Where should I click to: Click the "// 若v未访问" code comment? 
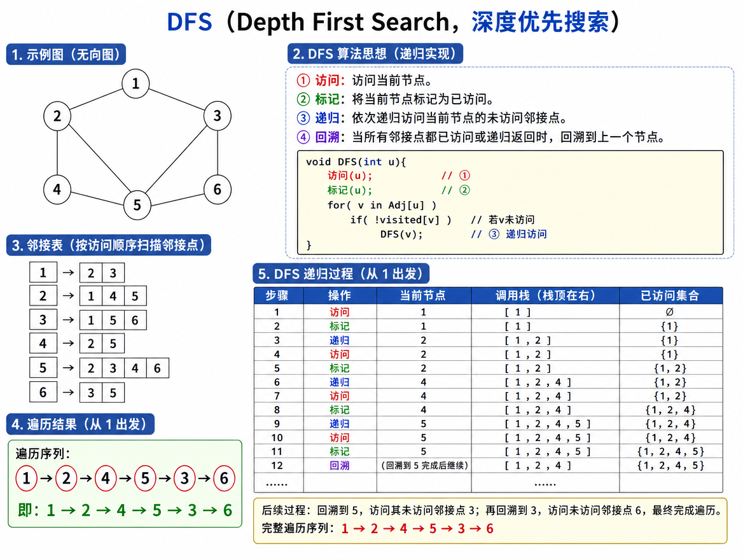click(x=503, y=220)
